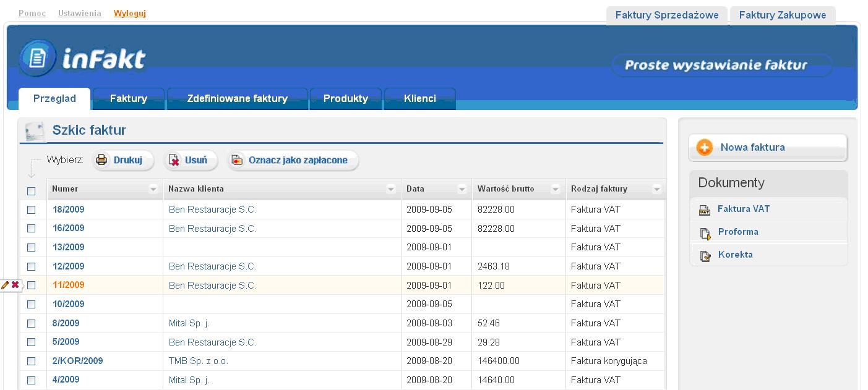
Task: Open invoice number 5/2009
Action: coord(66,342)
